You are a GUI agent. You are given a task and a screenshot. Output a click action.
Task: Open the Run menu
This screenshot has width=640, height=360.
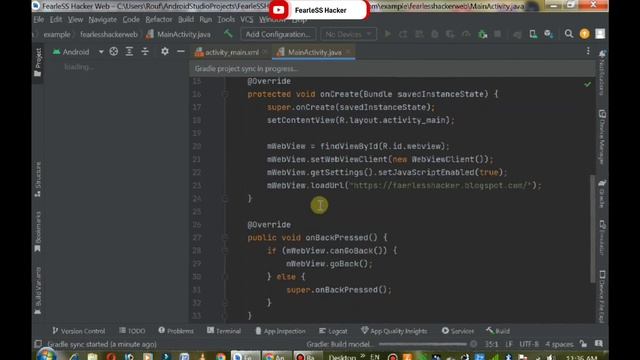tap(206, 20)
